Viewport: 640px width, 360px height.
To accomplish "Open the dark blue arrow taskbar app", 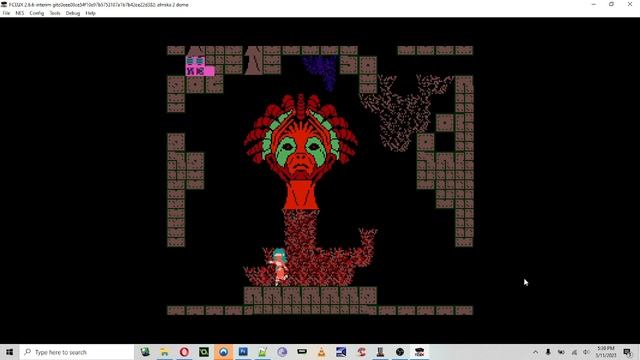I will (341, 352).
